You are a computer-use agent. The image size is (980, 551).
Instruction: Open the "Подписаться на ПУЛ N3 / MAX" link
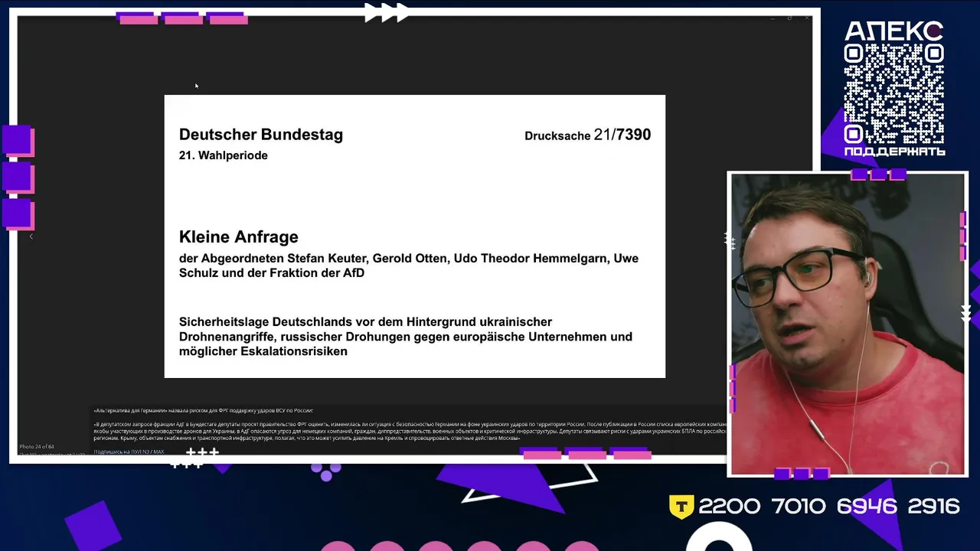129,452
